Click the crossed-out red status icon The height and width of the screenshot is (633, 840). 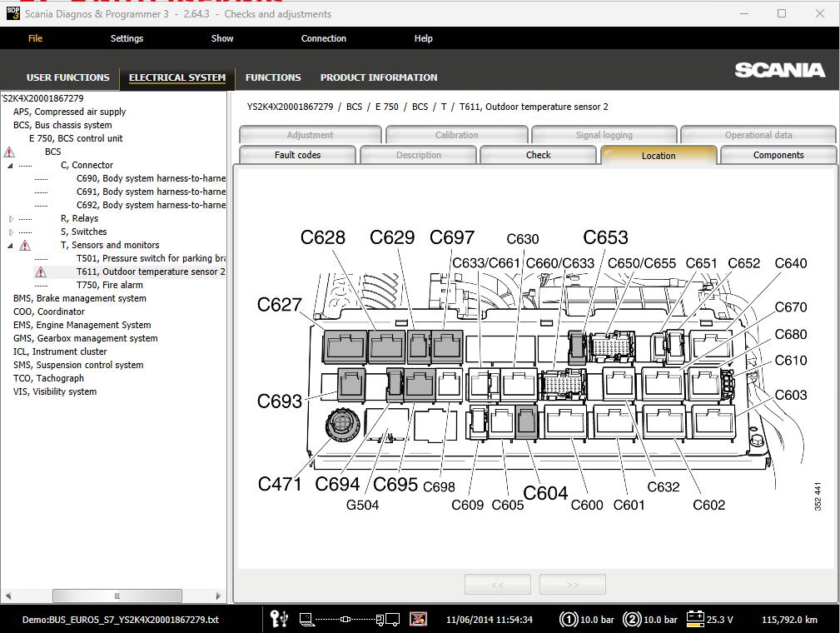(x=418, y=619)
